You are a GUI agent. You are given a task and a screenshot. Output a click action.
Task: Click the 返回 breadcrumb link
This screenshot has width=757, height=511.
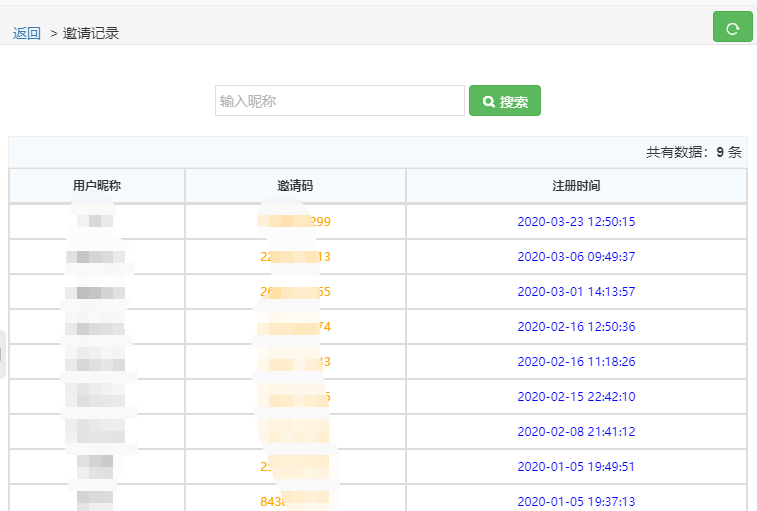[x=27, y=33]
